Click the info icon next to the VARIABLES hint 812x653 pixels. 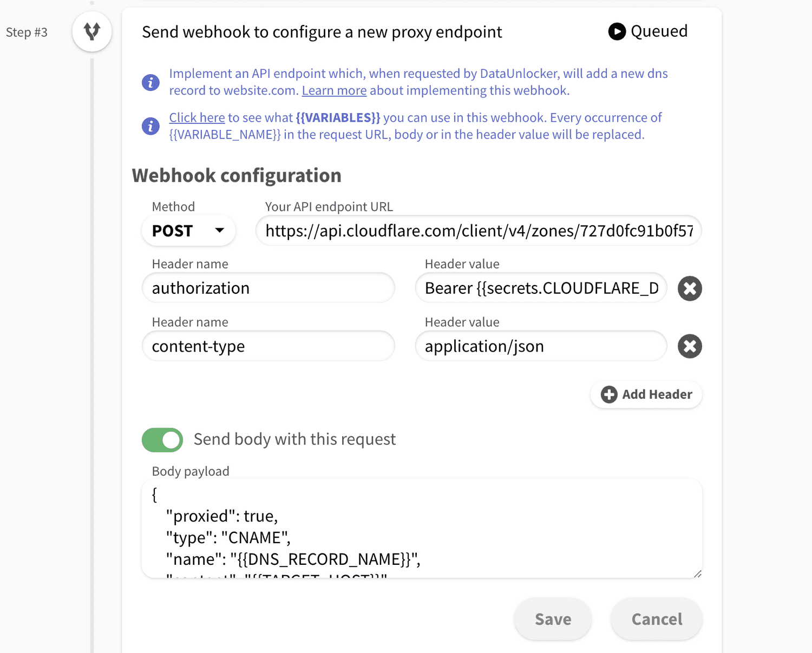click(150, 126)
